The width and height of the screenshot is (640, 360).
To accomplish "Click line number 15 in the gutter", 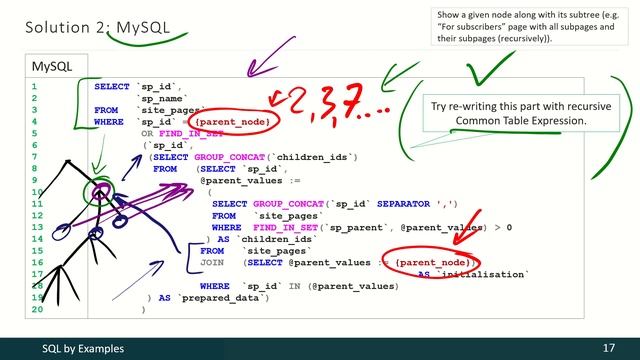I will [37, 251].
